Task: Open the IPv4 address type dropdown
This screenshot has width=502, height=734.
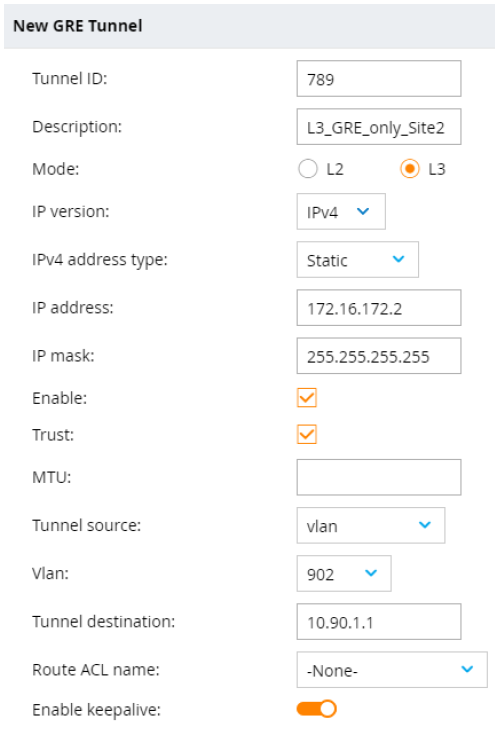Action: [357, 259]
